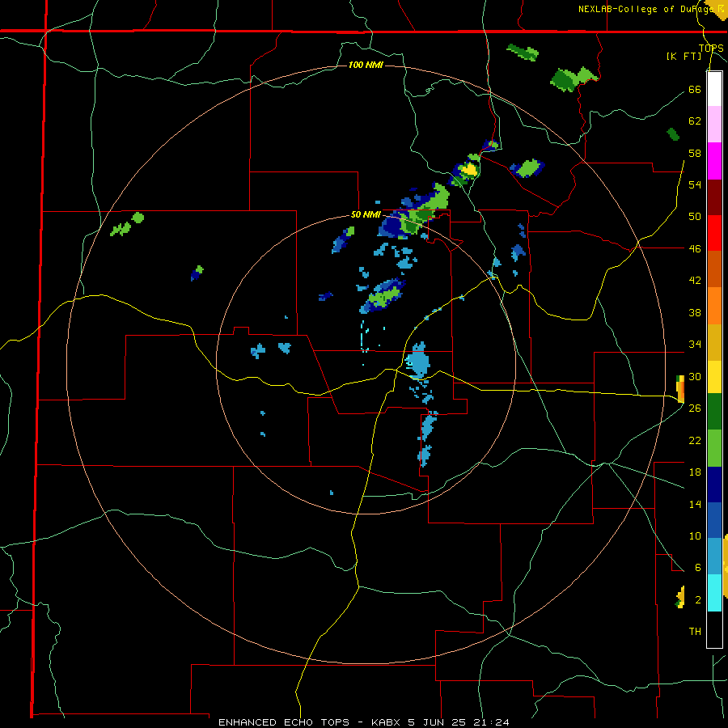Click the TH threshold label on the legend

tap(695, 632)
